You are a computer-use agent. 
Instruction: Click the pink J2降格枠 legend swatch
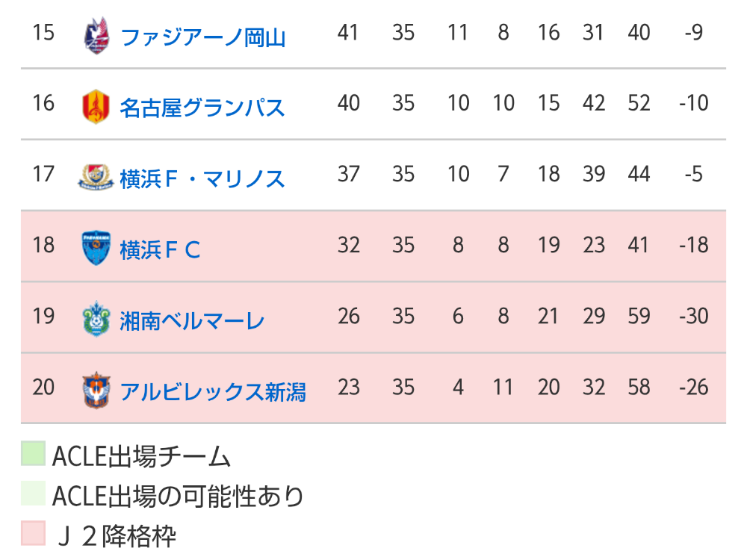[34, 534]
